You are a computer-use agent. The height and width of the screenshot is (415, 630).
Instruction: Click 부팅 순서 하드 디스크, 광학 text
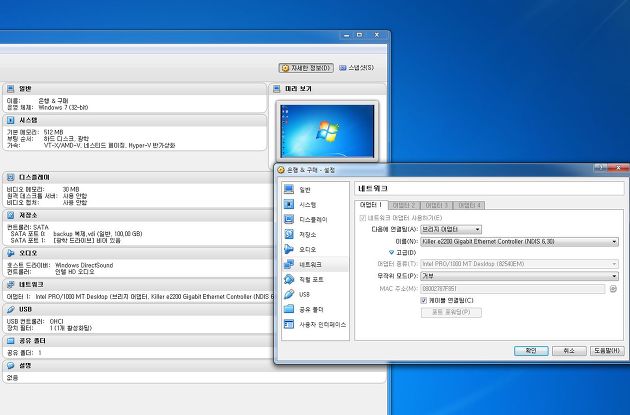pyautogui.click(x=48, y=139)
